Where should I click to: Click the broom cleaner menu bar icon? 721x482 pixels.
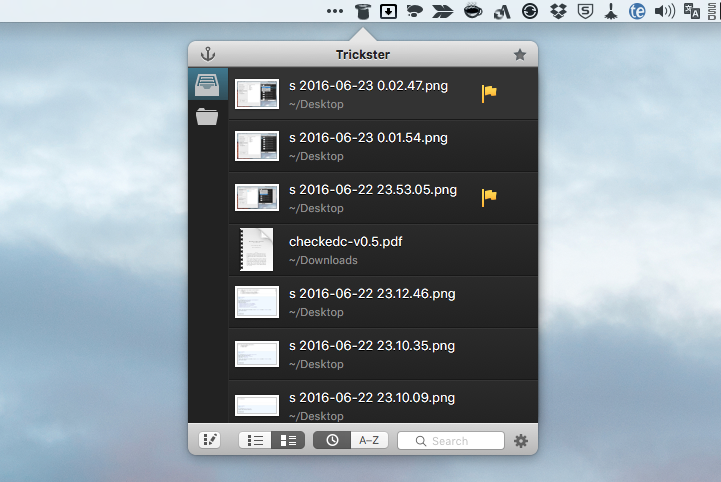[x=611, y=11]
